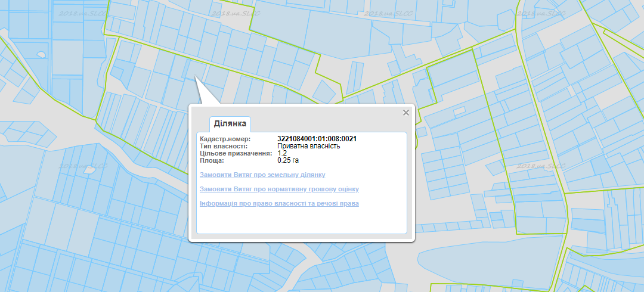Open "Замовити Витяг про земельну ділянку" link

[262, 175]
